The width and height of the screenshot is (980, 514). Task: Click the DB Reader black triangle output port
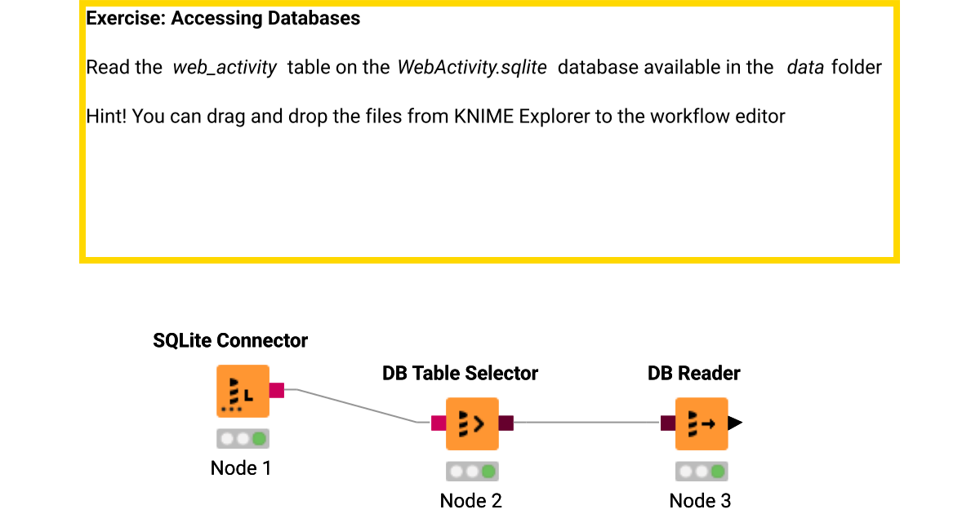[x=736, y=423]
